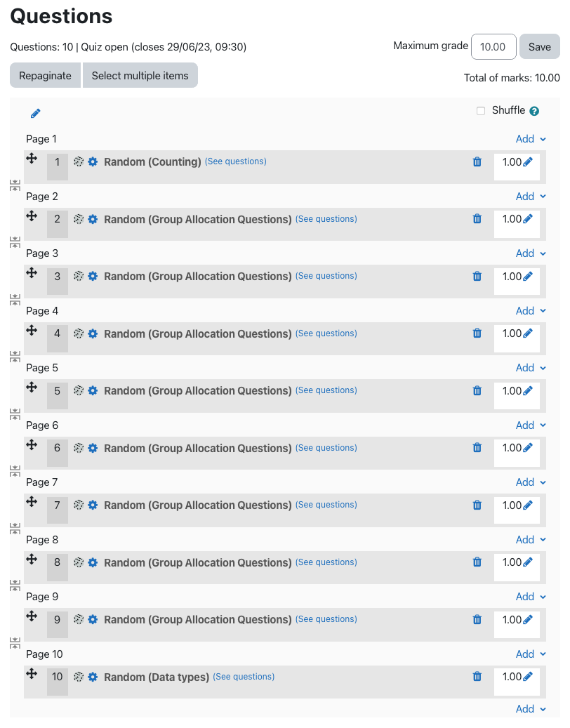Click the edit pencil under Shuffle
Viewport: 570px width, 728px height.
click(x=35, y=113)
